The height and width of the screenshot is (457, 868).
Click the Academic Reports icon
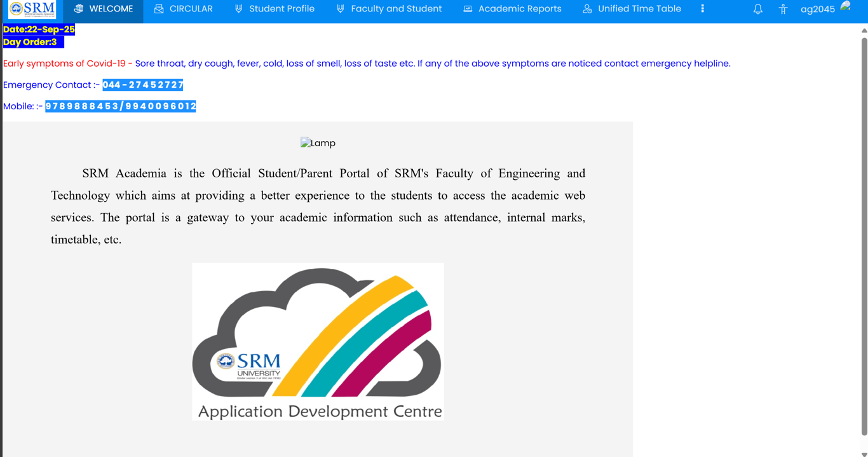(468, 9)
